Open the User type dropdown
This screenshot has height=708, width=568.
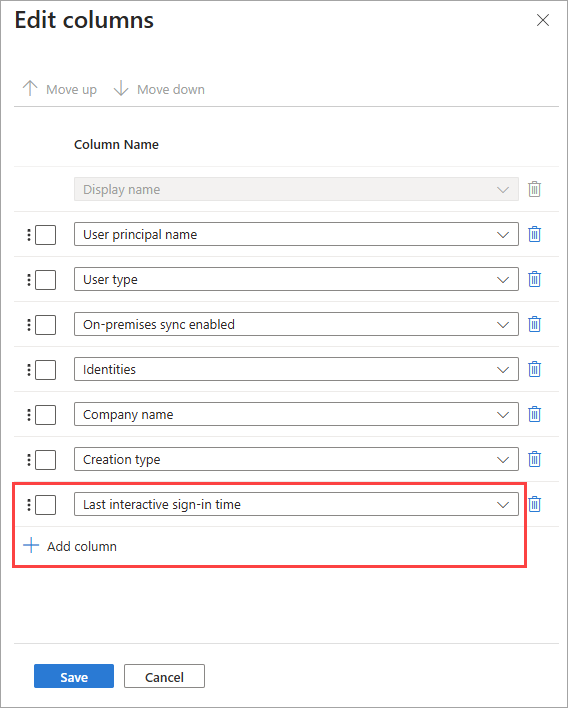click(x=296, y=279)
